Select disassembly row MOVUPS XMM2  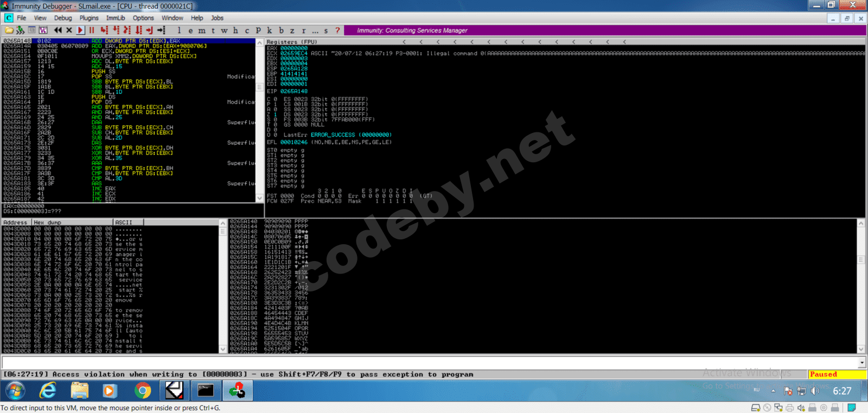pyautogui.click(x=129, y=56)
